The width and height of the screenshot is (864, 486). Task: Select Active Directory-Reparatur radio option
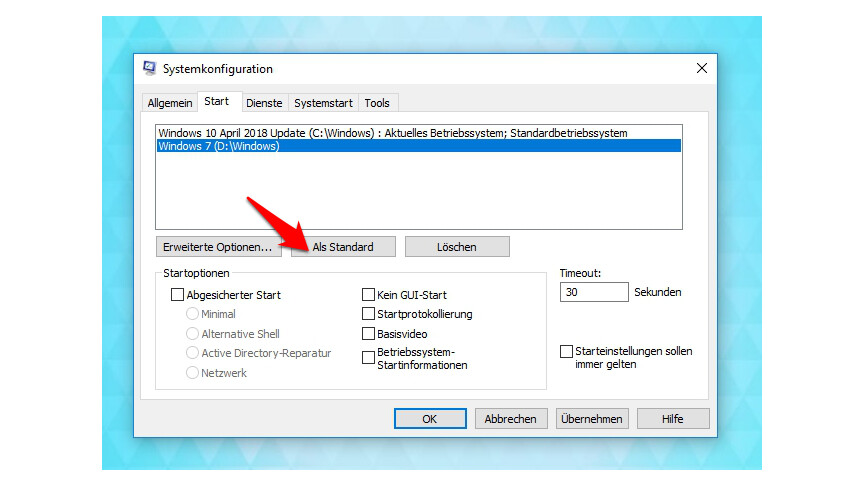coord(192,353)
